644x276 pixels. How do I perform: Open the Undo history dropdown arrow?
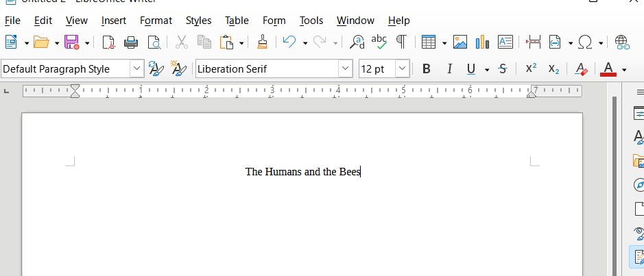[305, 42]
